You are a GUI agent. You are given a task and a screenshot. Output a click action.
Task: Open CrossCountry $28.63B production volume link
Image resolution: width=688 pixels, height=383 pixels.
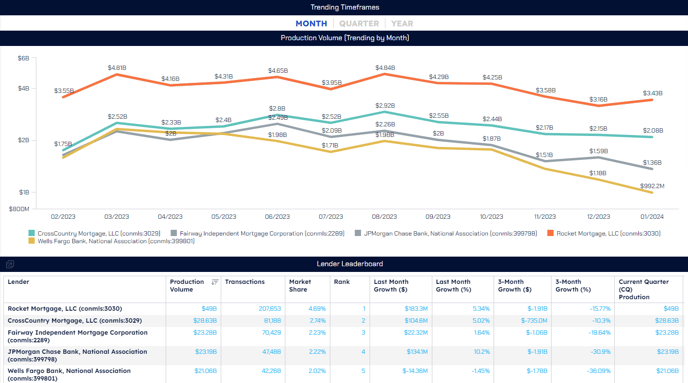pyautogui.click(x=205, y=321)
